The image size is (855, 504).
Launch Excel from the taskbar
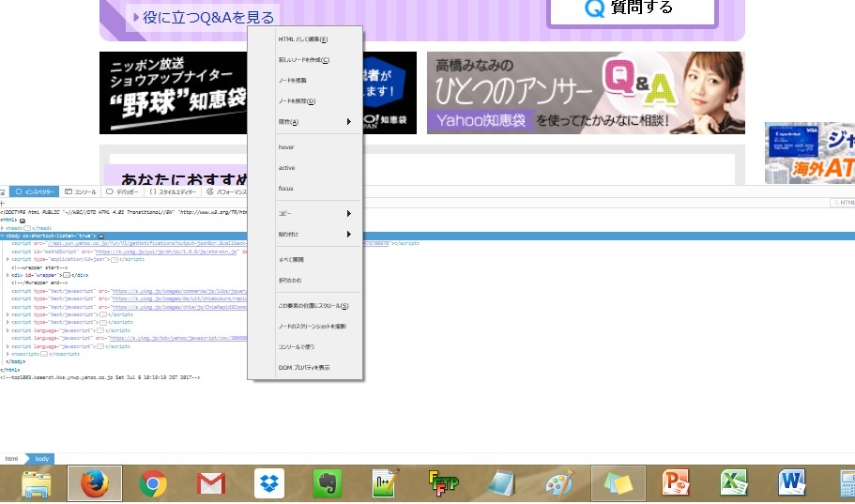point(734,483)
